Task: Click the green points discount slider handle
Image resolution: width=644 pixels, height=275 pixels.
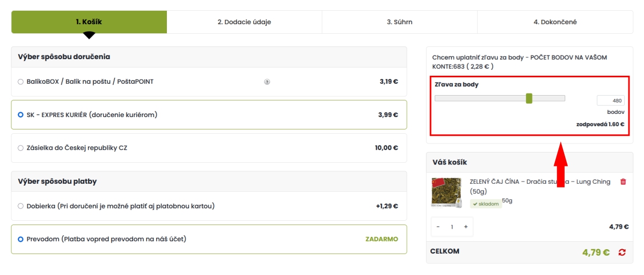Action: pyautogui.click(x=529, y=98)
